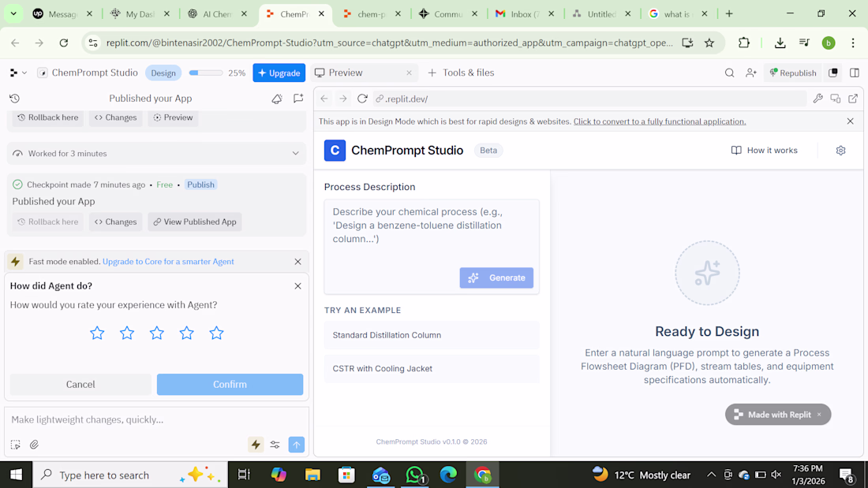
Task: Click the element selector icon in chat box
Action: [x=16, y=445]
